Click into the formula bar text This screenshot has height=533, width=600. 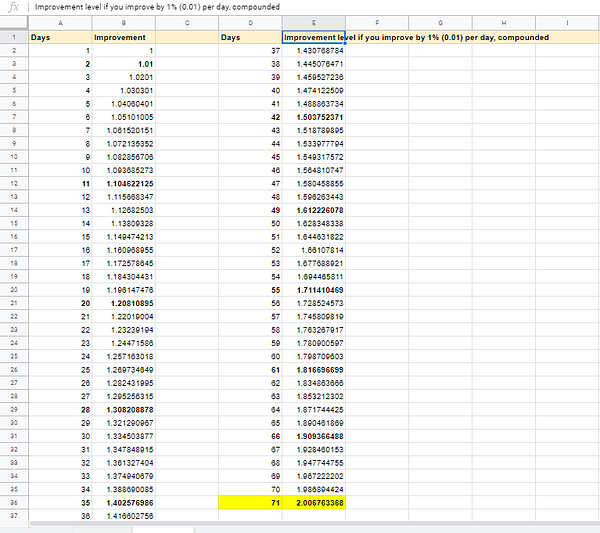point(157,7)
